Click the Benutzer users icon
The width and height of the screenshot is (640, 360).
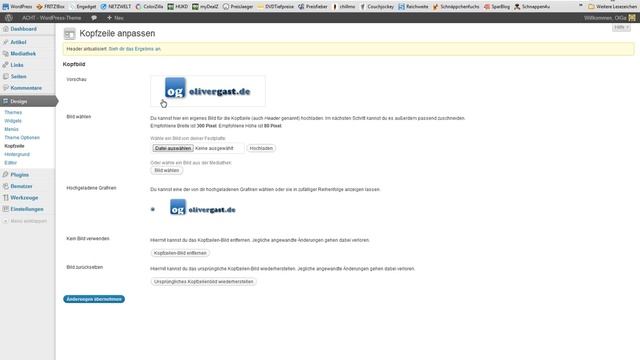5,186
